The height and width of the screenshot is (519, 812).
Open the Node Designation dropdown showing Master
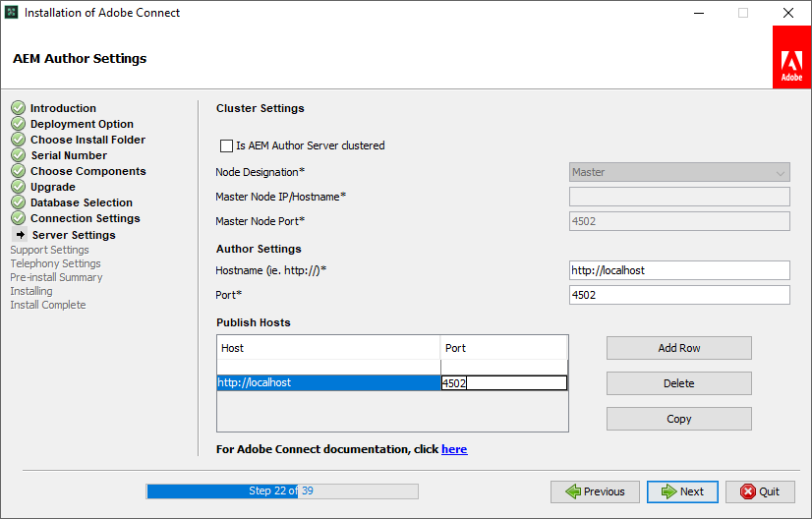click(x=679, y=172)
